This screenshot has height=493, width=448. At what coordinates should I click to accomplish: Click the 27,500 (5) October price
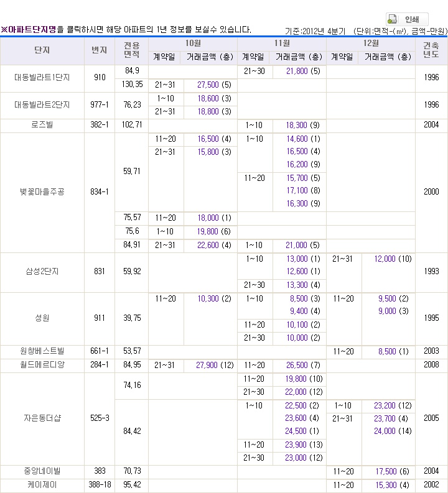214,85
